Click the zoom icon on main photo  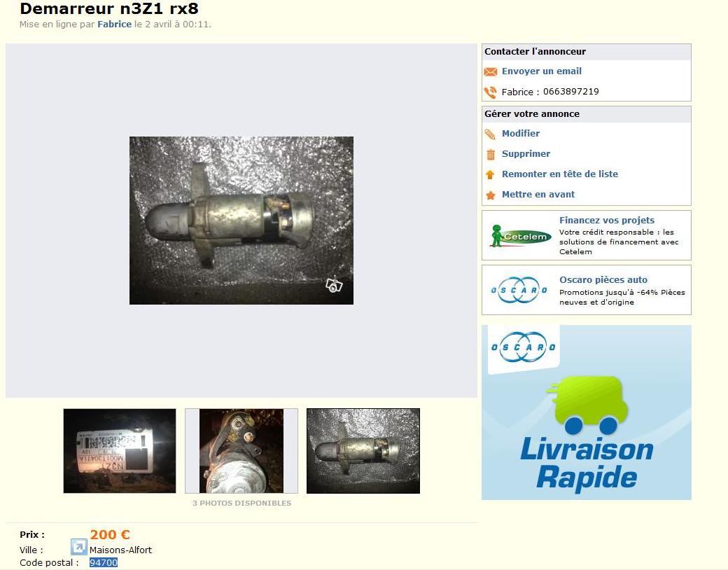pos(334,285)
